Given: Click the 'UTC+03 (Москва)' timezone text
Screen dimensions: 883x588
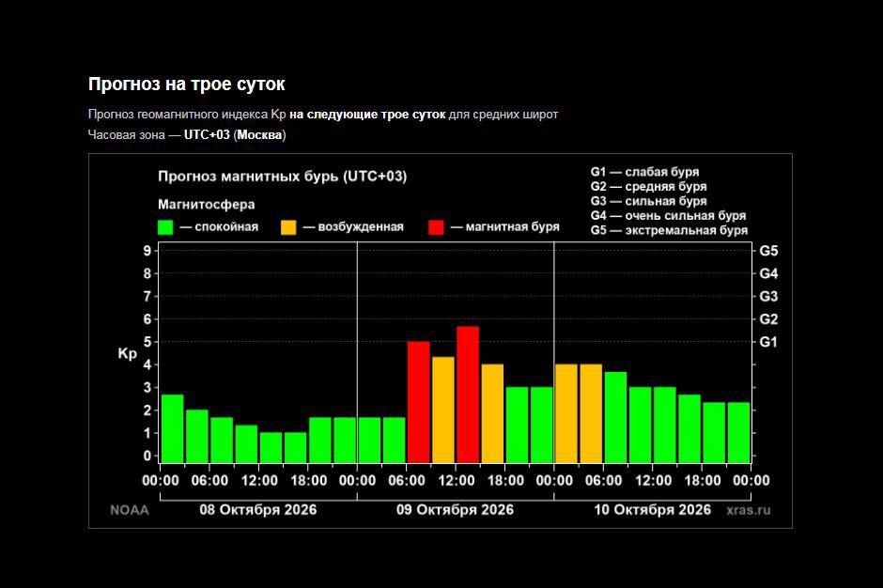Looking at the screenshot, I should tap(235, 134).
